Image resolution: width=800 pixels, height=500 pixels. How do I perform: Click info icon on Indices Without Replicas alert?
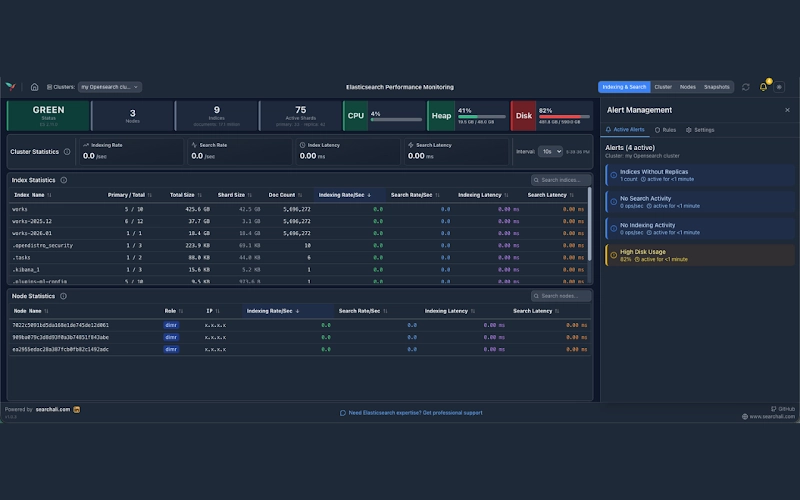click(614, 175)
